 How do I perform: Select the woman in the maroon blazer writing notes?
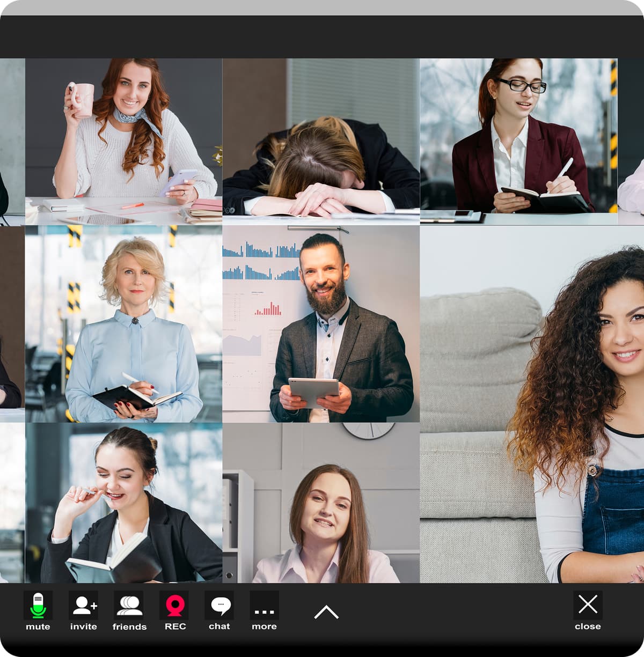tap(518, 139)
